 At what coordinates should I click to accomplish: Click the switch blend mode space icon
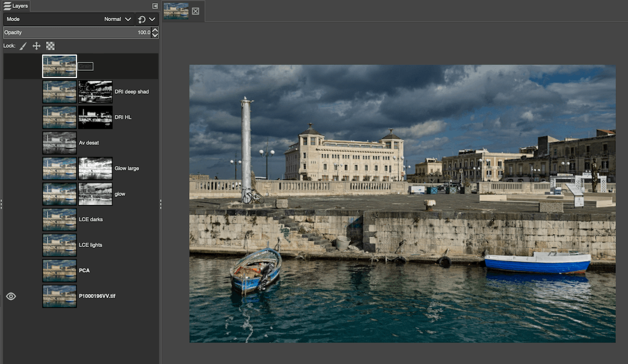coord(142,18)
